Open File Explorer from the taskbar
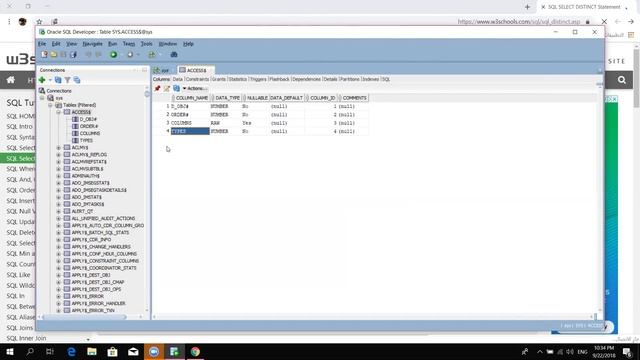 (92, 351)
